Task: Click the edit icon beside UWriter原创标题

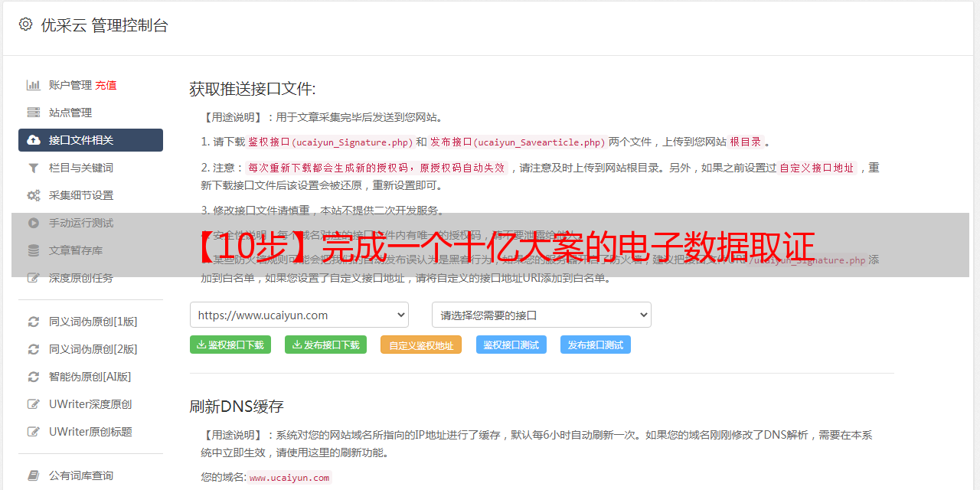Action: tap(34, 432)
